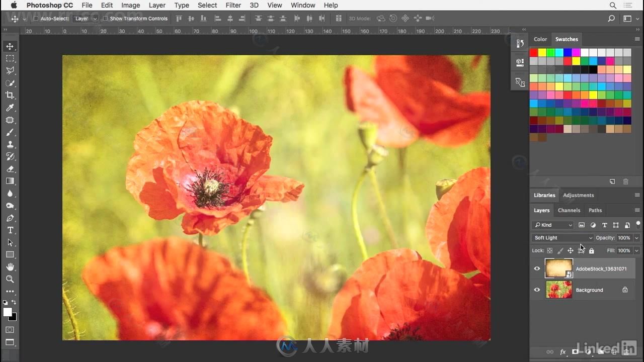Enable the Auto-Select checkbox

36,19
